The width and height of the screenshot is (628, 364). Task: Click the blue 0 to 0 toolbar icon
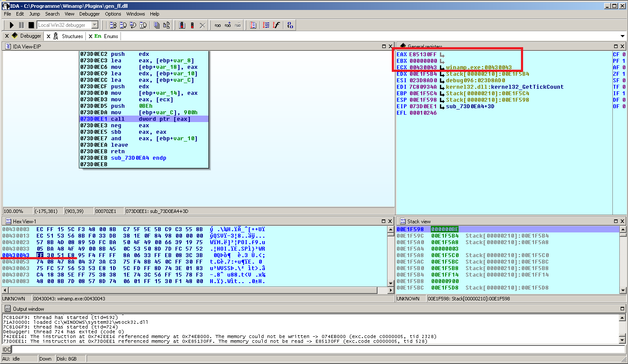tap(290, 25)
